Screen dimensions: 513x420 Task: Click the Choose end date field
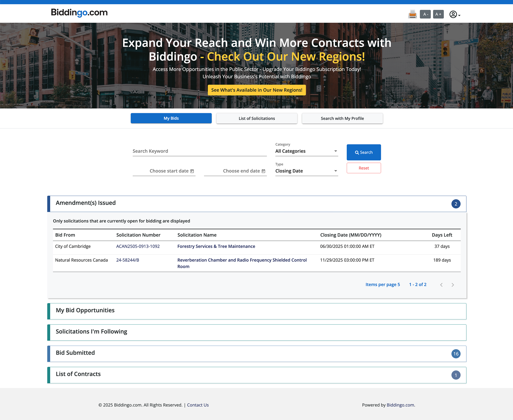point(235,171)
